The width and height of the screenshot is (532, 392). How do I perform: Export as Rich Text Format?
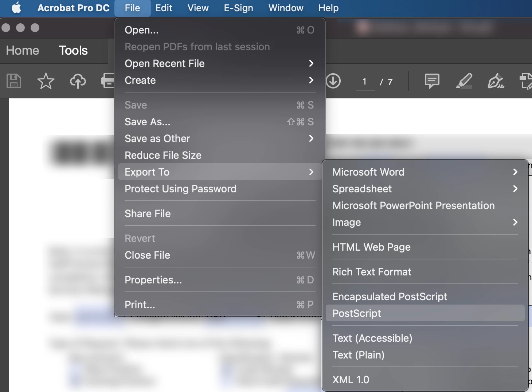(x=425, y=272)
